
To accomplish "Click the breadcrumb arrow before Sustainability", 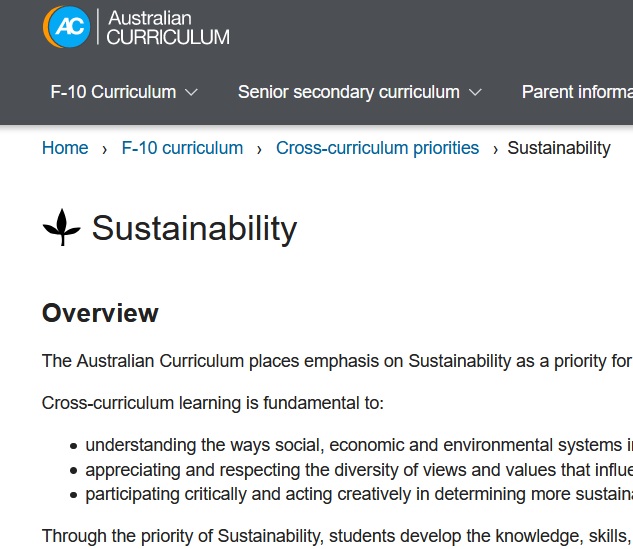I will [495, 150].
